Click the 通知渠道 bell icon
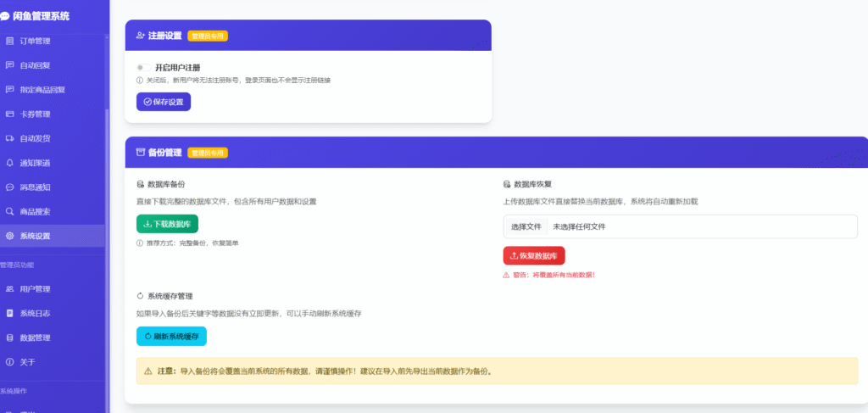Image resolution: width=868 pixels, height=413 pixels. click(9, 163)
